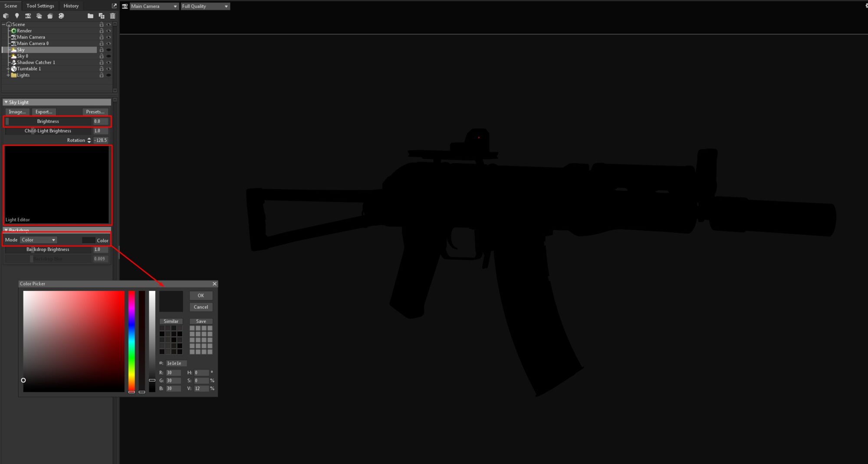Open the Backdrop Mode dropdown set to Color
Image resolution: width=868 pixels, height=464 pixels.
(38, 240)
